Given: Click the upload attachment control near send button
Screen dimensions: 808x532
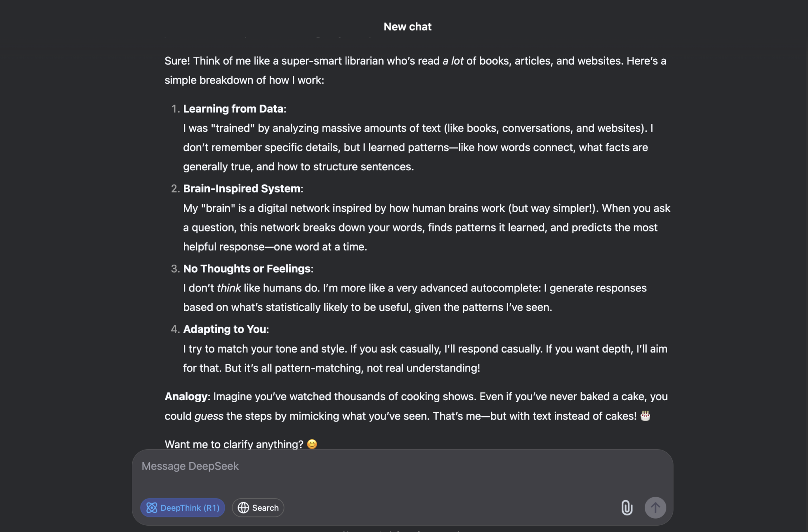Looking at the screenshot, I should [x=628, y=508].
